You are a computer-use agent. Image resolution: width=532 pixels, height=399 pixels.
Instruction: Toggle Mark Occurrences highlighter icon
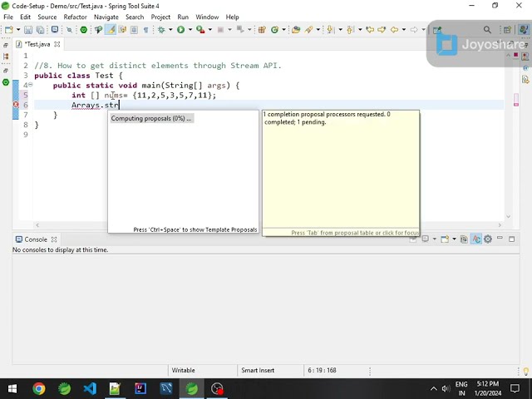coord(111,30)
